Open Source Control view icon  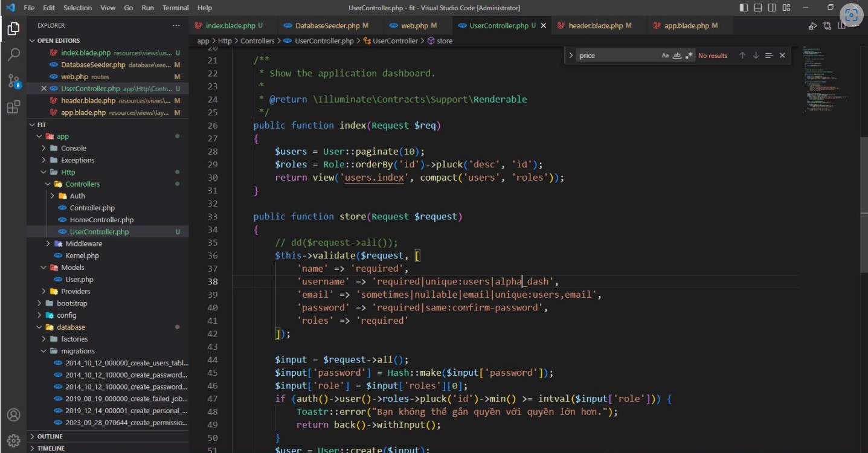[x=13, y=81]
